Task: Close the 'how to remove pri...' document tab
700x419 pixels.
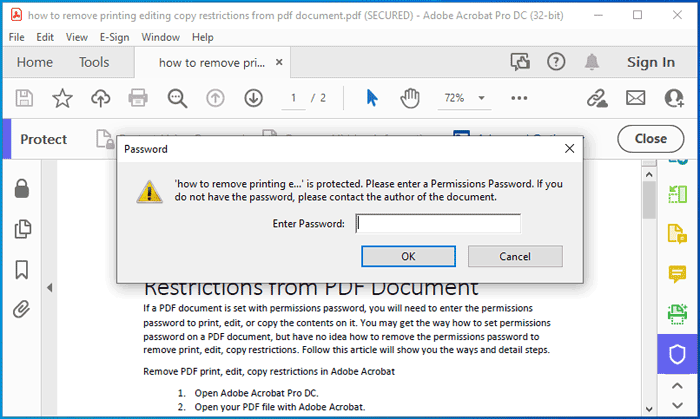Action: (x=279, y=62)
